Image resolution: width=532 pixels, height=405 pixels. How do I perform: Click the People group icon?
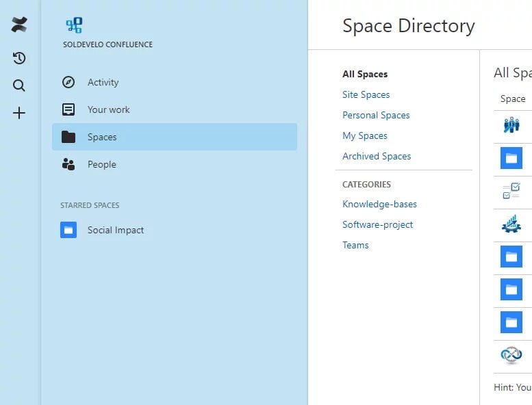coord(68,164)
